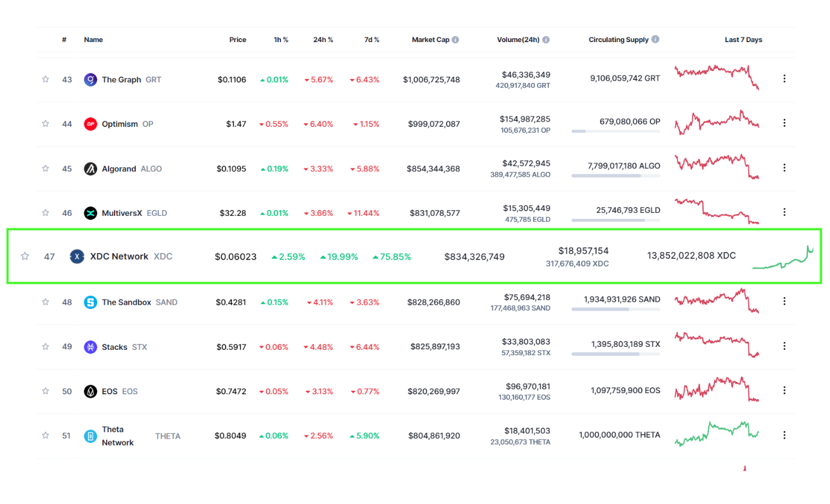
Task: Sort by the 7d % column
Action: point(371,40)
